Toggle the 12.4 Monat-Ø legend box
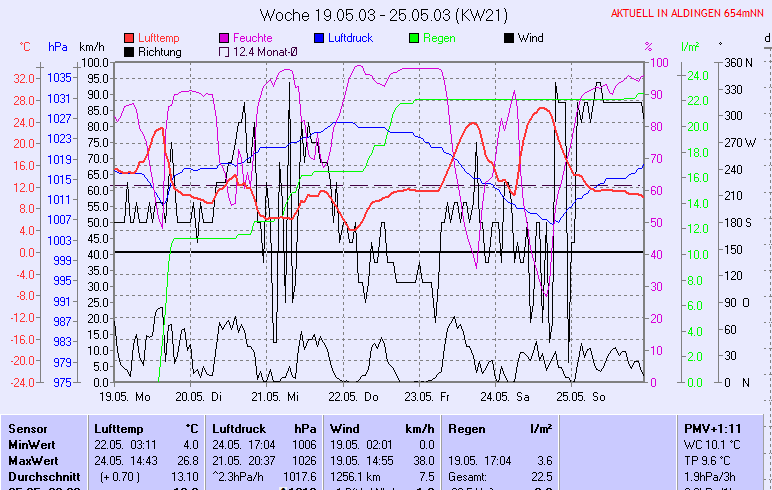 224,52
